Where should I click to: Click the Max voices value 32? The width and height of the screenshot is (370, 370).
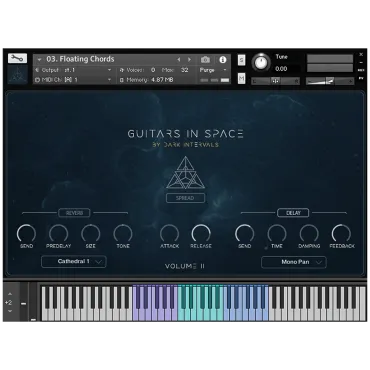click(184, 70)
